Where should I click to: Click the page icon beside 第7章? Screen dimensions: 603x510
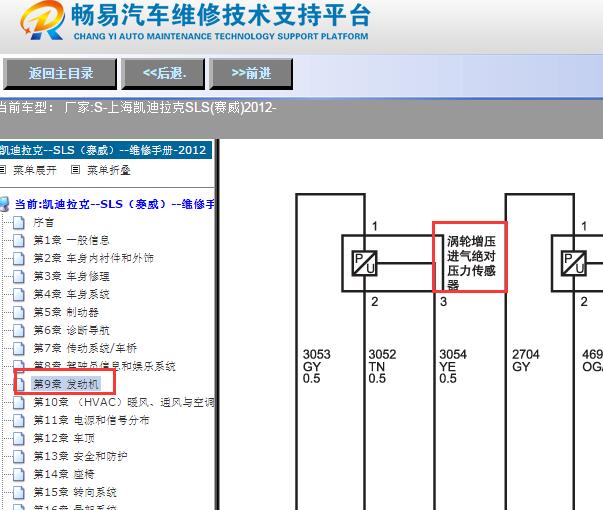[x=18, y=348]
